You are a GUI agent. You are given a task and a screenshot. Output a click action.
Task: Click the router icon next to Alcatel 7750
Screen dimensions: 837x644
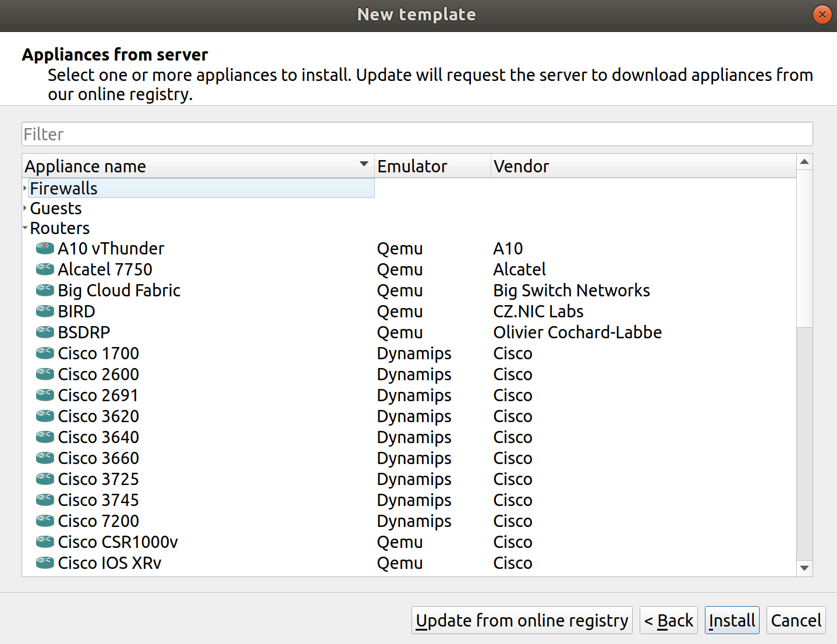[x=44, y=269]
